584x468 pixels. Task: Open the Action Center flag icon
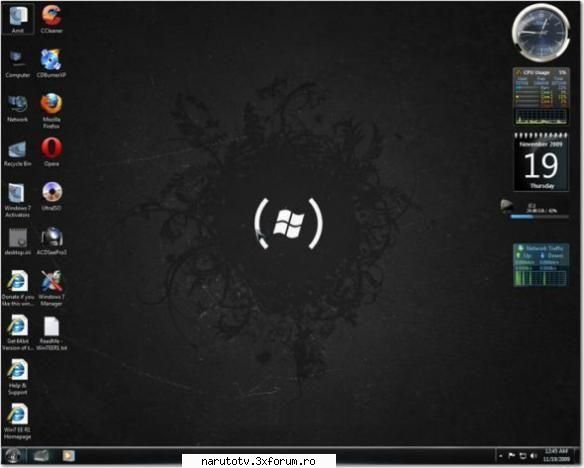(x=512, y=456)
